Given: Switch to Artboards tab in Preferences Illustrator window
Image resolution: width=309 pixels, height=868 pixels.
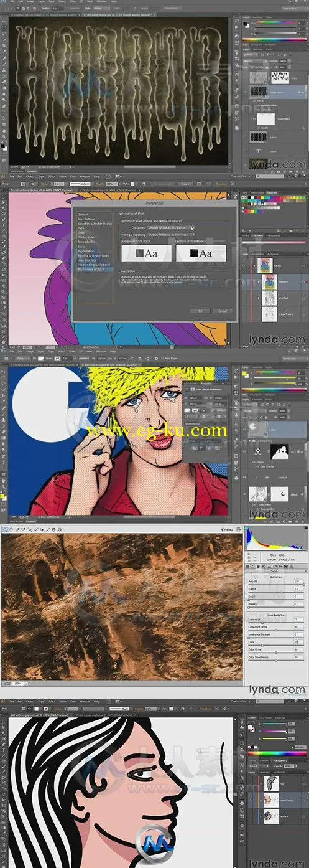Looking at the screenshot, I should tap(273, 254).
